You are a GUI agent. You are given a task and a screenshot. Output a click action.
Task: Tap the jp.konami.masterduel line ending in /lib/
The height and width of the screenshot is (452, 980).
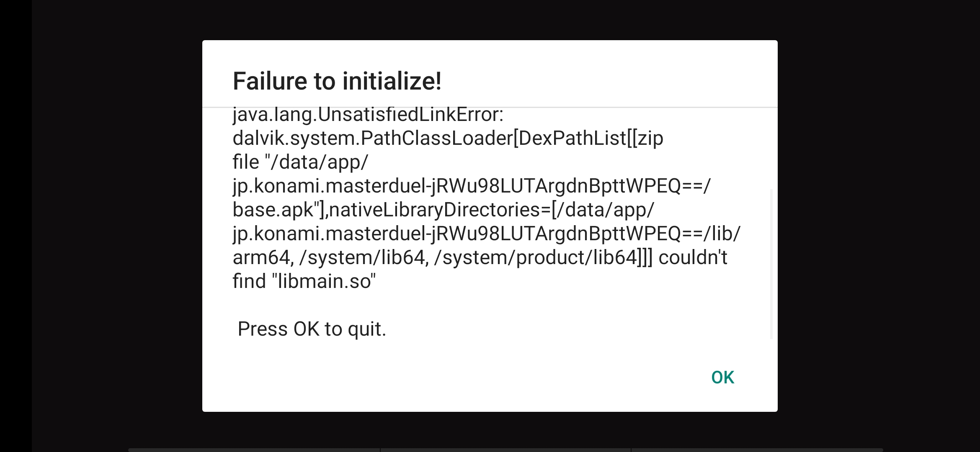[x=487, y=234]
